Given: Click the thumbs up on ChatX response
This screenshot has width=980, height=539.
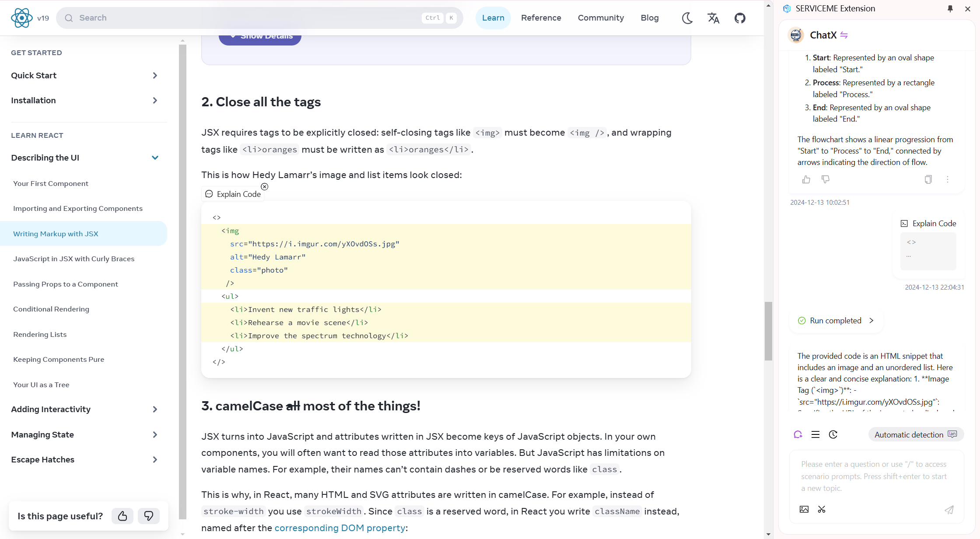Looking at the screenshot, I should (806, 179).
